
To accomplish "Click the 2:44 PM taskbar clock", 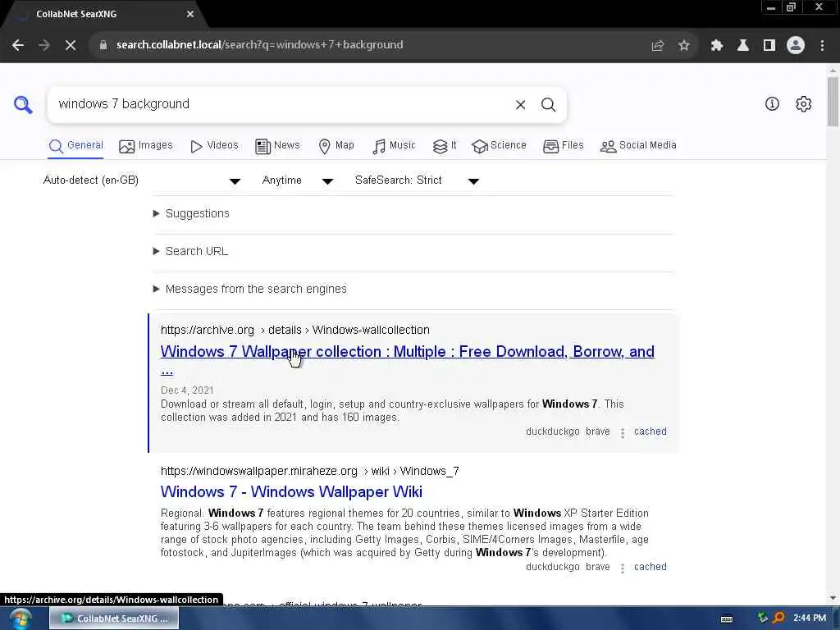I will coord(810,619).
